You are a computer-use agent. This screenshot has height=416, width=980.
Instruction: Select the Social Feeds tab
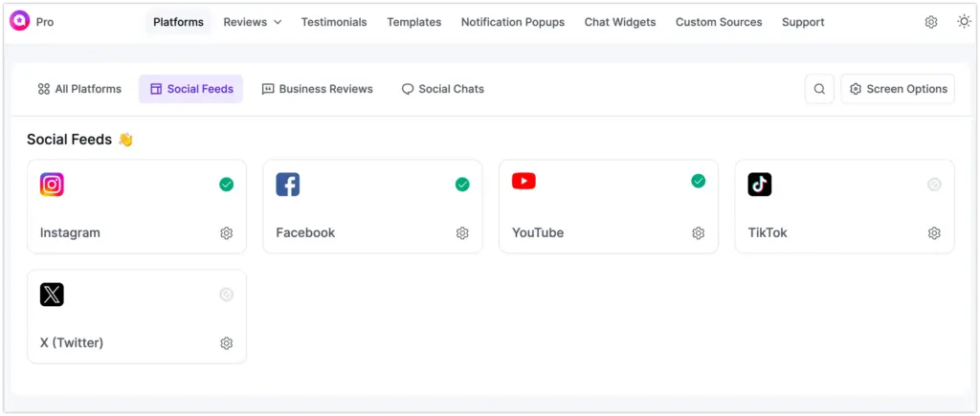[x=191, y=89]
